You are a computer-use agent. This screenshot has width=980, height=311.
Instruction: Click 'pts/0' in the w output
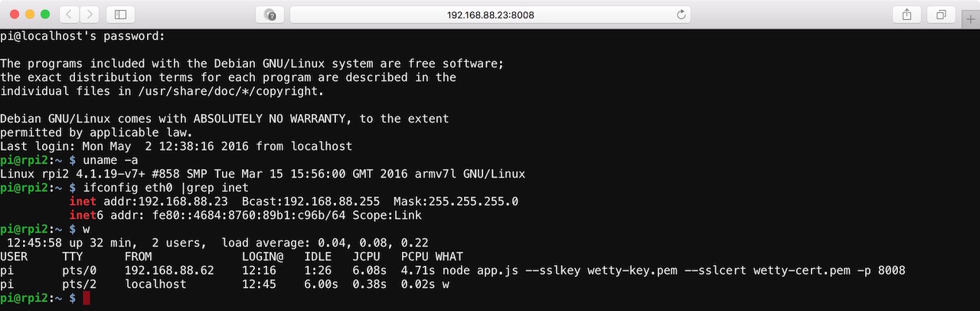[x=80, y=270]
